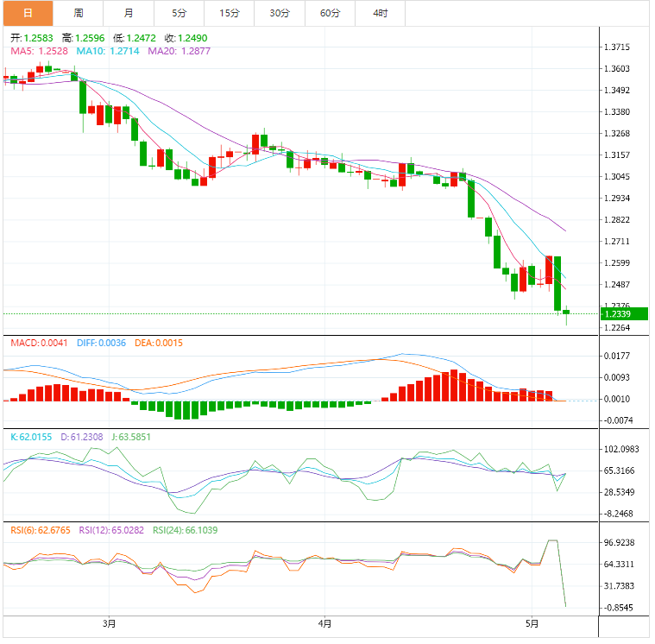Image resolution: width=655 pixels, height=644 pixels.
Task: Switch to the 5分 timeframe tab
Action: pos(179,13)
